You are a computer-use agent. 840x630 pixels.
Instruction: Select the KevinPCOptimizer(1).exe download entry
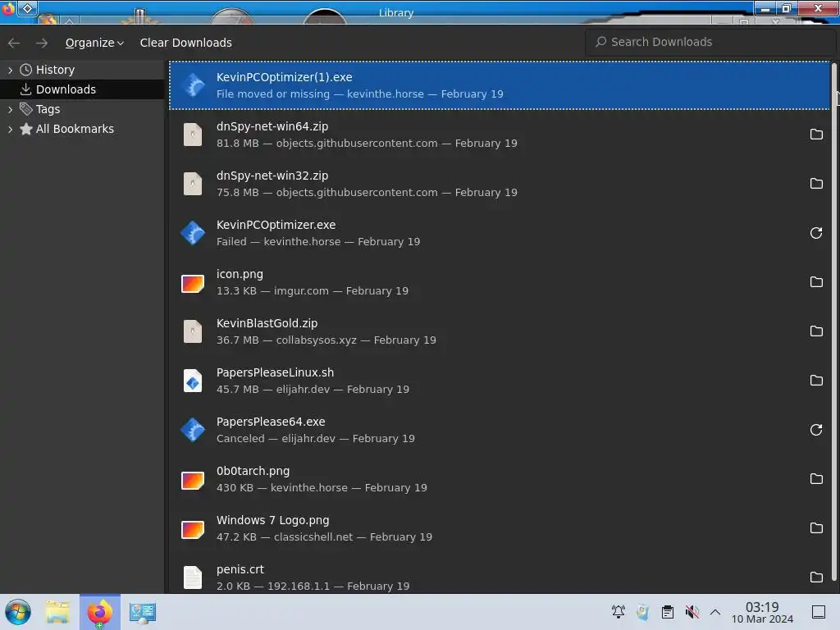[500, 85]
